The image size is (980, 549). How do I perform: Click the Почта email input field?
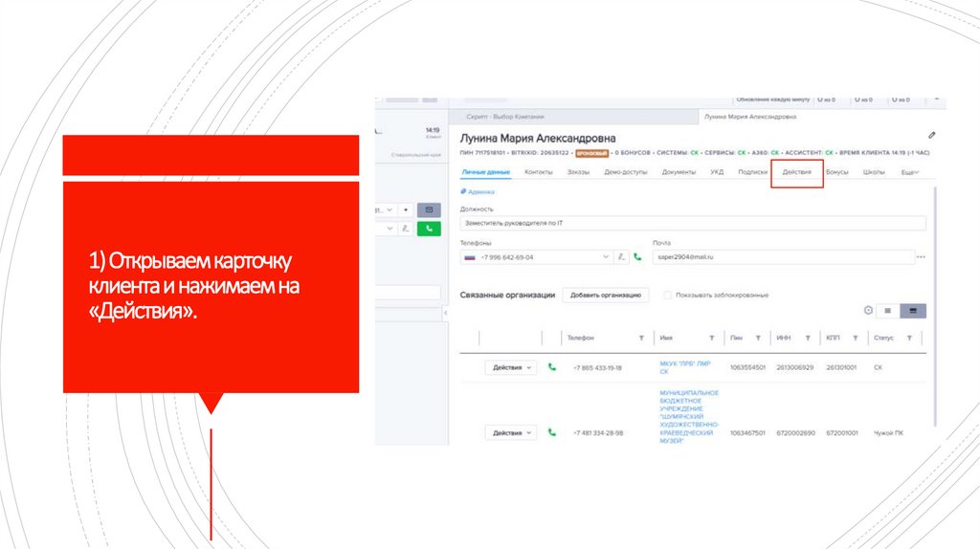click(784, 256)
